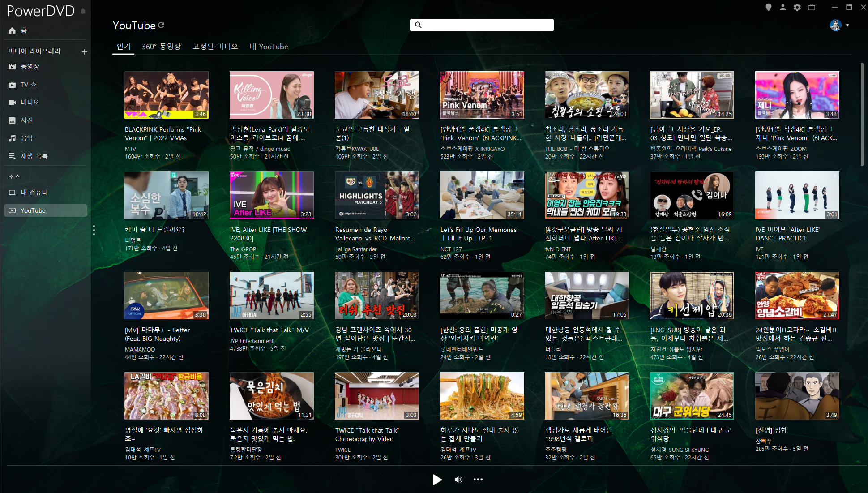Image resolution: width=868 pixels, height=493 pixels.
Task: Click the profile avatar picture
Action: click(x=835, y=25)
